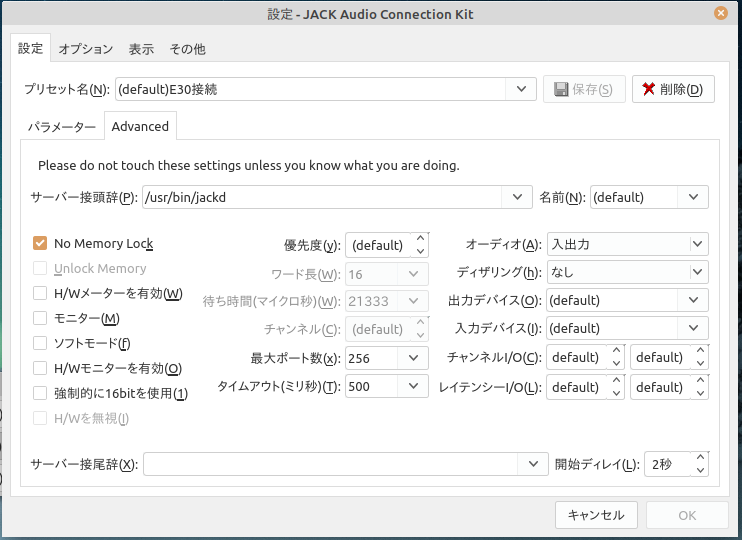Viewport: 742px width, 540px height.
Task: Check H/Wモニターを有効(O) option
Action: click(40, 368)
